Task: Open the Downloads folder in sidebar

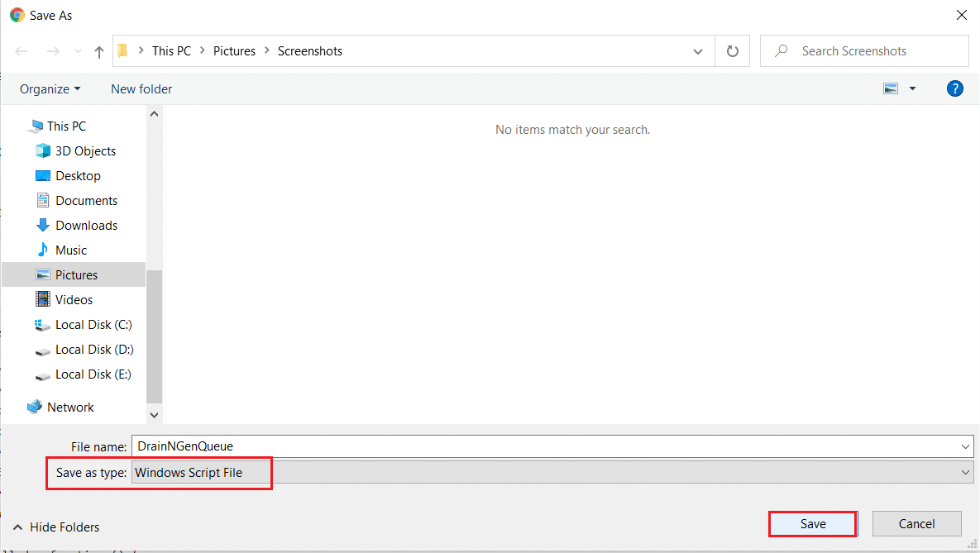Action: coord(86,226)
